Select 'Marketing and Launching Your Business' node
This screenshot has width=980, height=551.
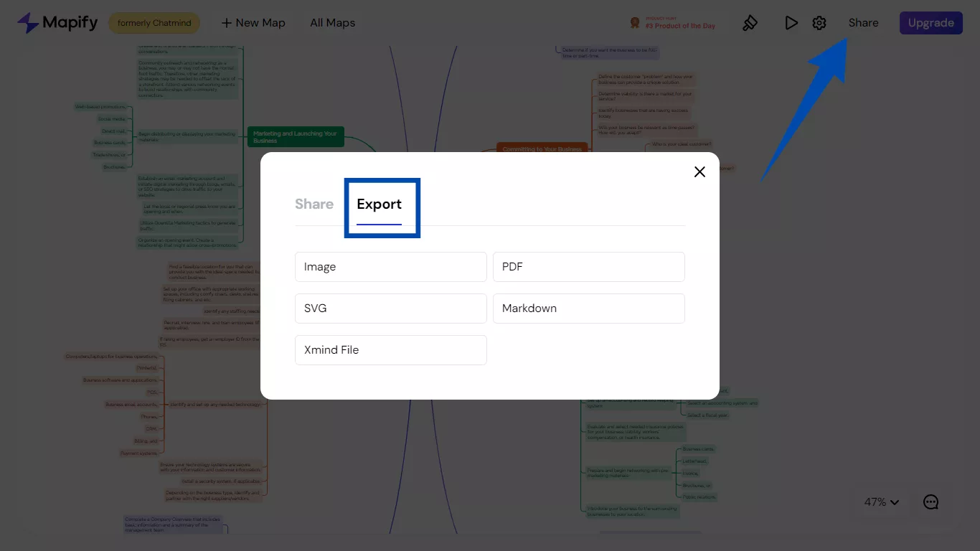click(x=296, y=137)
